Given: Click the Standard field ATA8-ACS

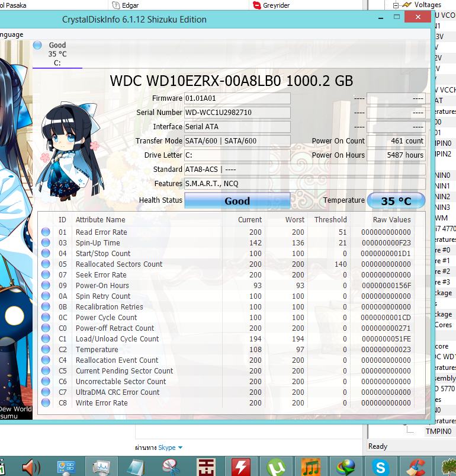Looking at the screenshot, I should tap(305, 170).
